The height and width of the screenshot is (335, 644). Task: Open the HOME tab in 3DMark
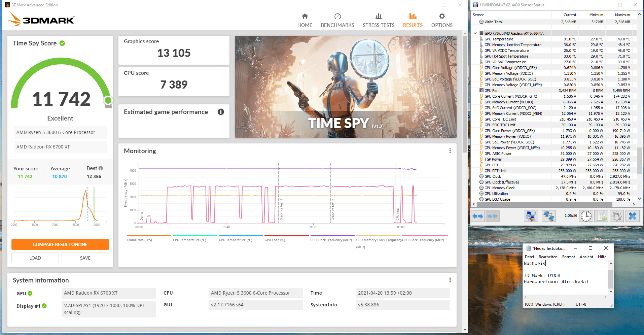click(x=305, y=20)
